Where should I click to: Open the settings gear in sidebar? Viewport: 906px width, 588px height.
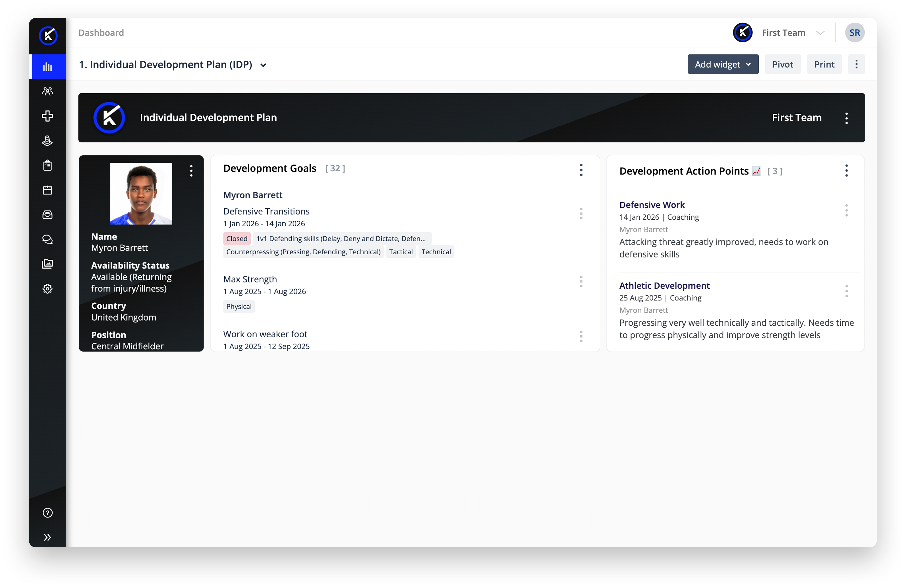click(x=47, y=289)
